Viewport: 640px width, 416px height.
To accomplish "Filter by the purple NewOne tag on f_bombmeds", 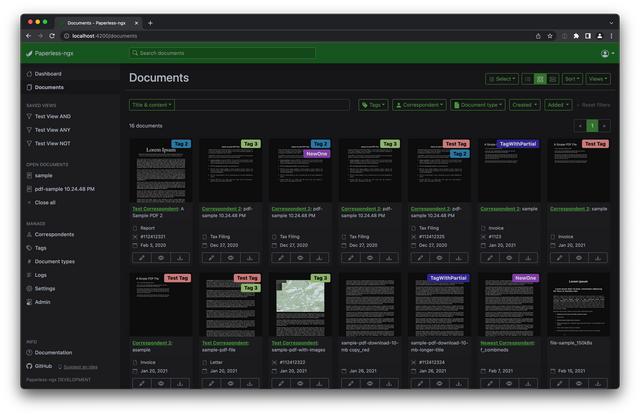I will click(525, 278).
